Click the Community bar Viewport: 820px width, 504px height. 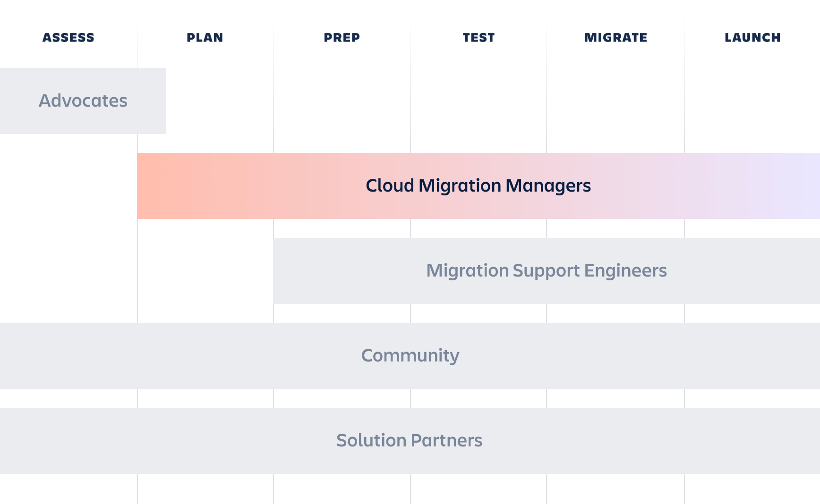[409, 355]
